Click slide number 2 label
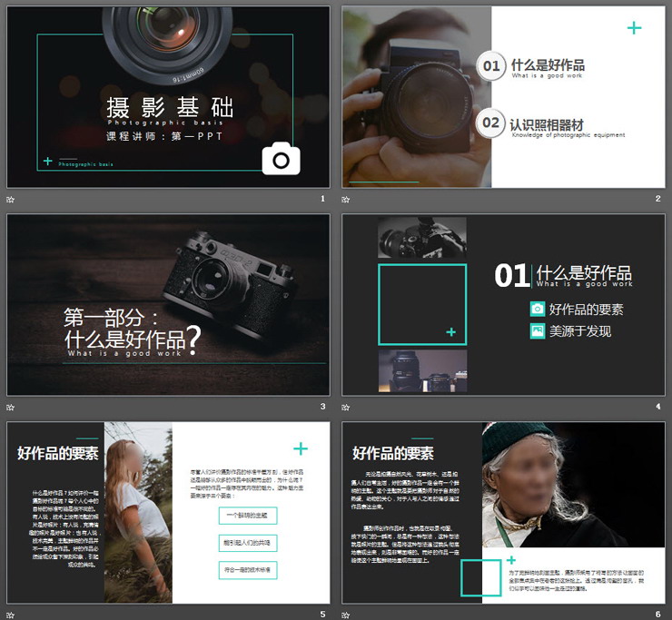Viewport: 672px width, 620px height. pyautogui.click(x=657, y=199)
